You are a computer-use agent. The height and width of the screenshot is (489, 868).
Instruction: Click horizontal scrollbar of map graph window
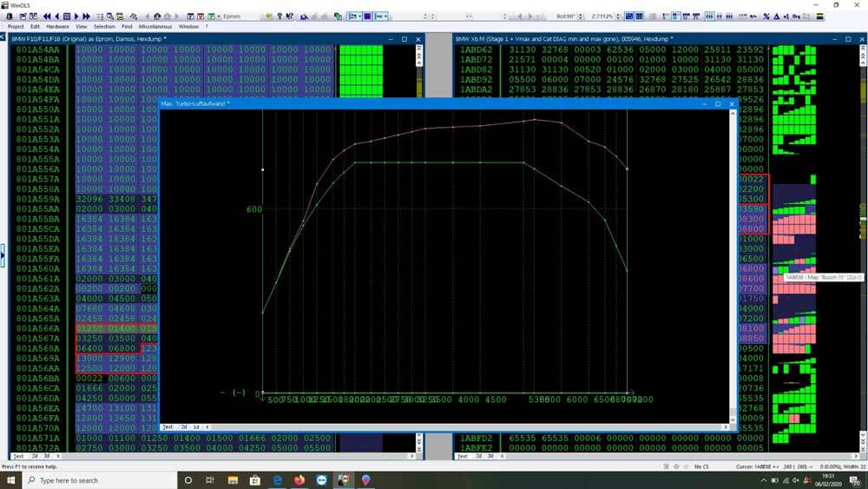[465, 427]
